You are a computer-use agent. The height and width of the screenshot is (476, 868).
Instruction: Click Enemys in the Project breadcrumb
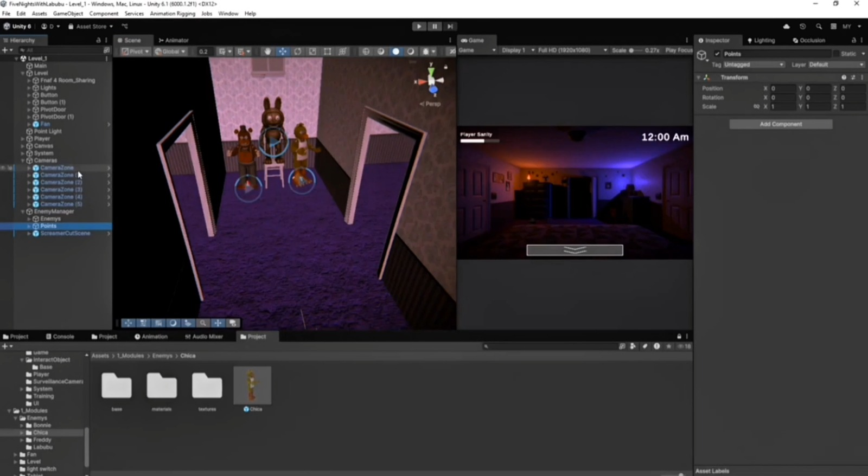pyautogui.click(x=162, y=356)
